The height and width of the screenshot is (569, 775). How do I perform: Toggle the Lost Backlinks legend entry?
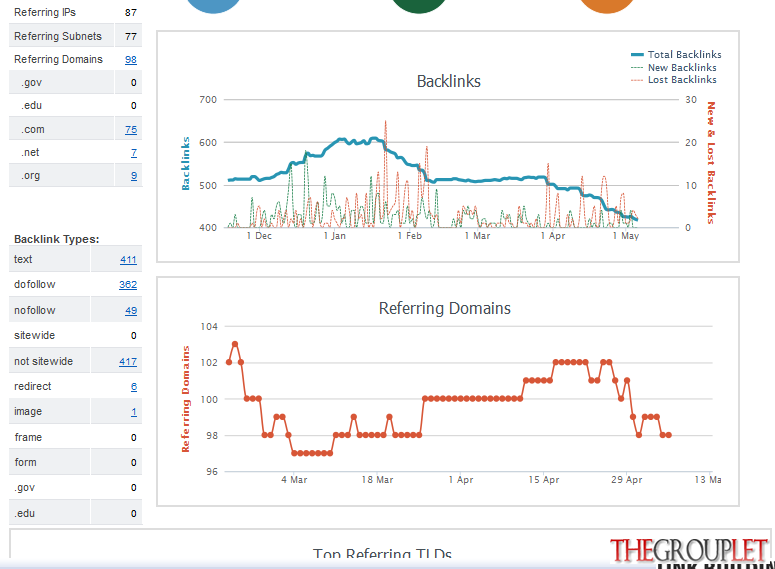click(x=674, y=80)
